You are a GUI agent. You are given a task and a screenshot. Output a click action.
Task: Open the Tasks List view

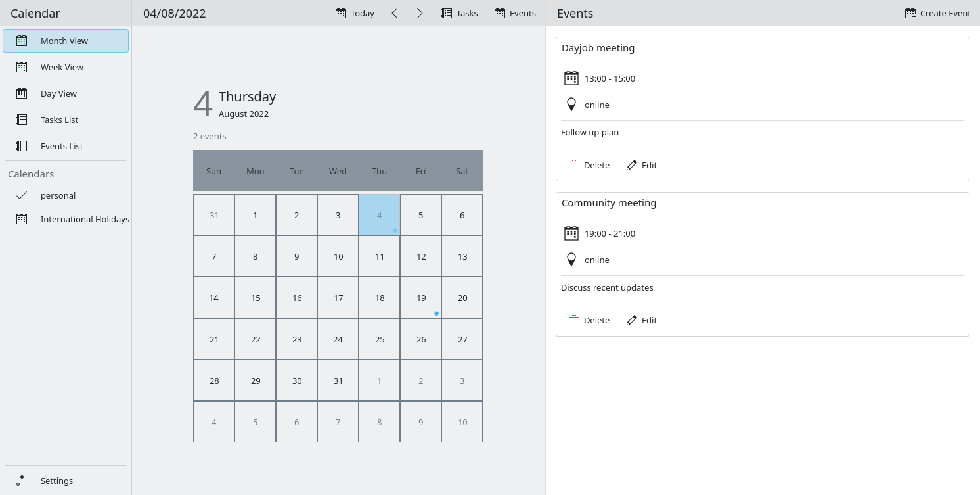point(59,120)
